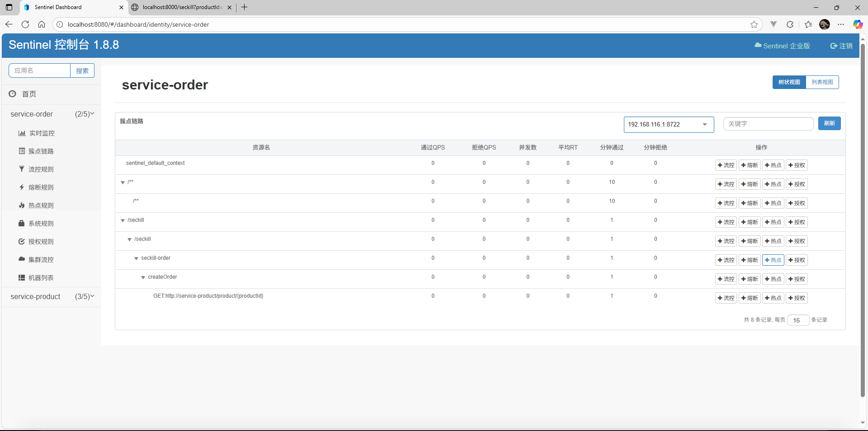868x431 pixels.
Task: Switch to 树状视图 tree view
Action: [789, 82]
